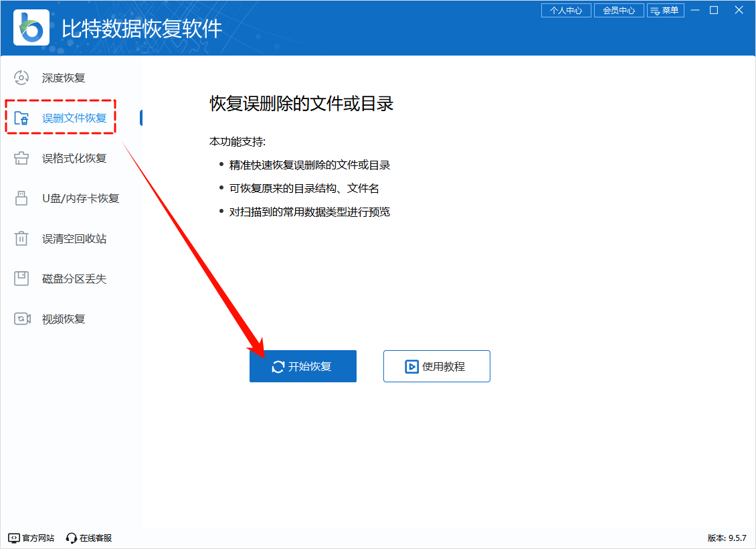This screenshot has height=549, width=756.
Task: Click the play icon on 使用教程 button
Action: click(411, 366)
